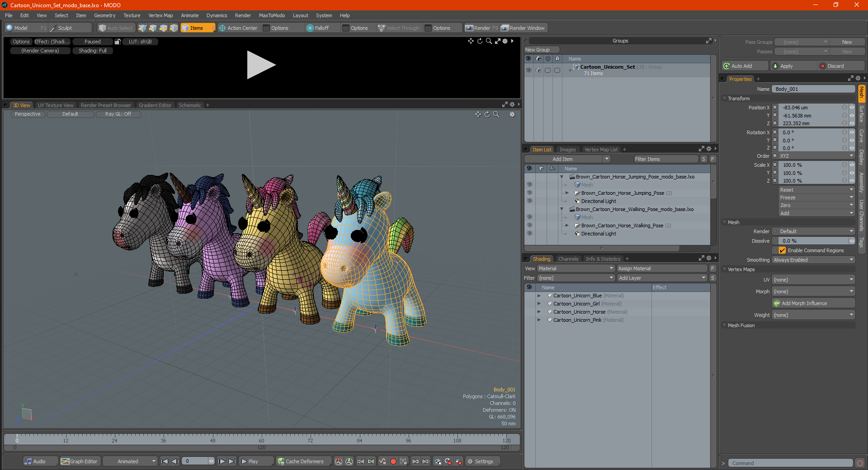Viewport: 868px width, 470px height.
Task: Select Vertices mode cube icon in toolbar
Action: click(x=142, y=28)
